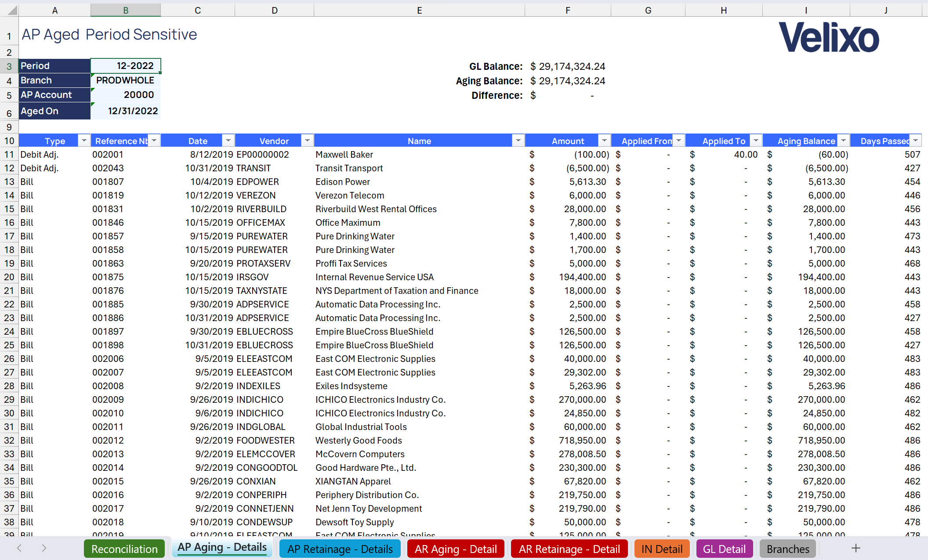The image size is (928, 560).
Task: Select vendor code RIVERBUILD
Action: point(261,209)
